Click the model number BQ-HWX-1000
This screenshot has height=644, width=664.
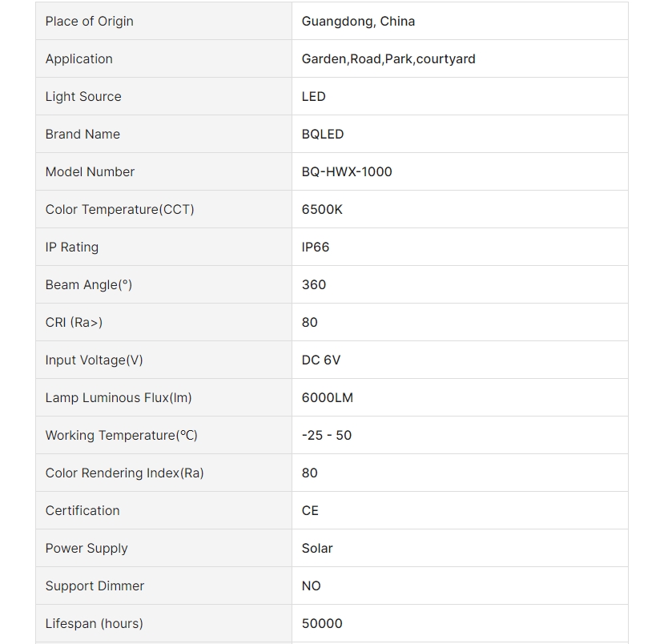[x=346, y=172]
